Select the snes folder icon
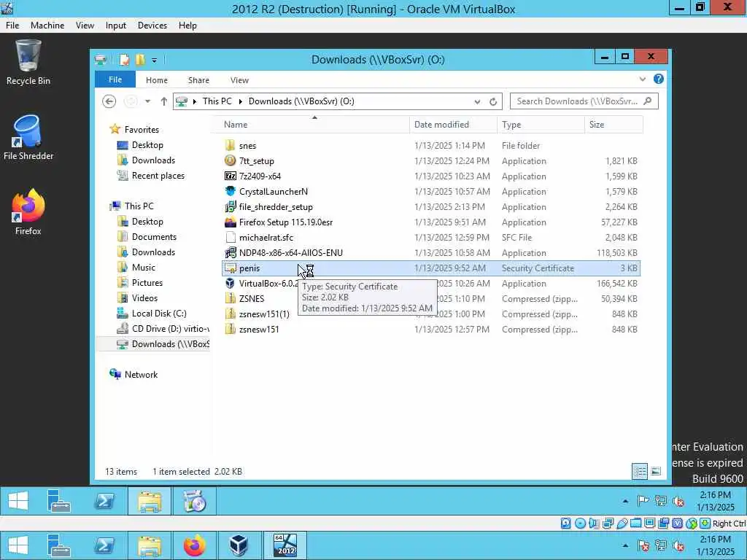747x560 pixels. [x=230, y=145]
